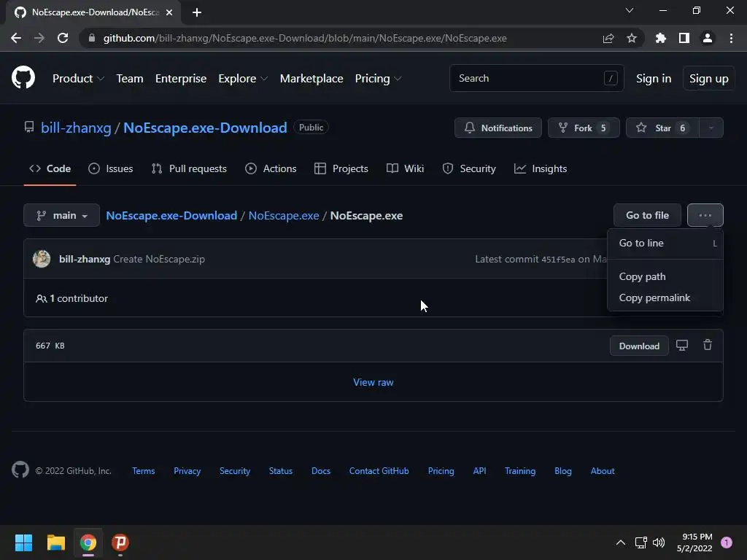Bookmark this page with the star icon
This screenshot has height=560, width=747.
tap(632, 38)
